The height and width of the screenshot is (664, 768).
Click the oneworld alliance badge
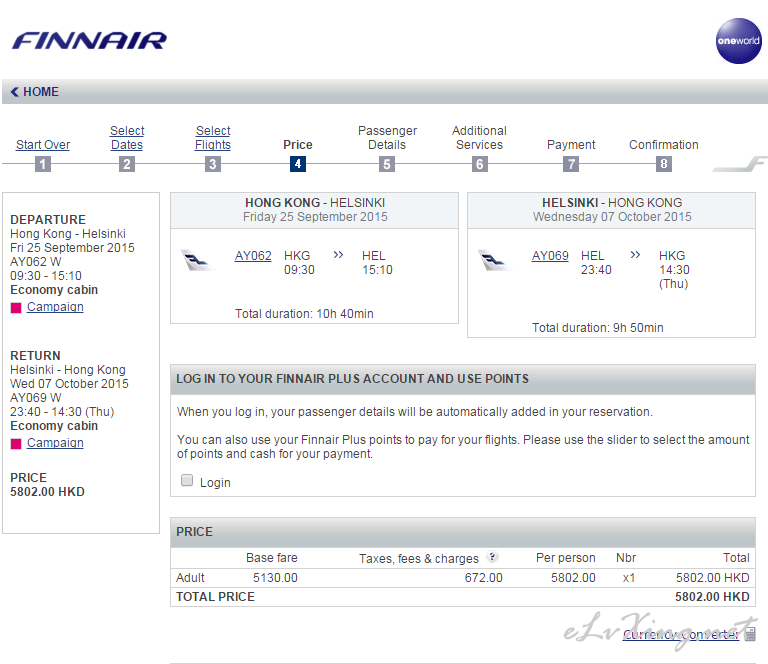738,41
